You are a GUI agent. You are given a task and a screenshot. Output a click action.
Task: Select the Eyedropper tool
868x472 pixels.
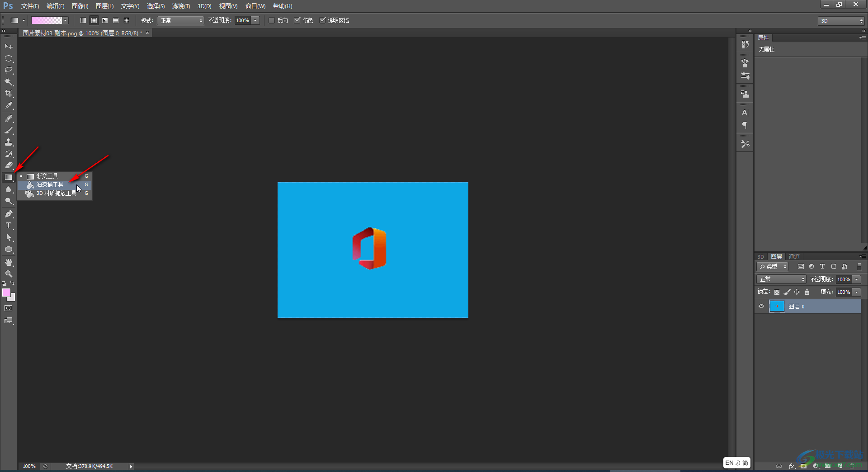click(9, 106)
